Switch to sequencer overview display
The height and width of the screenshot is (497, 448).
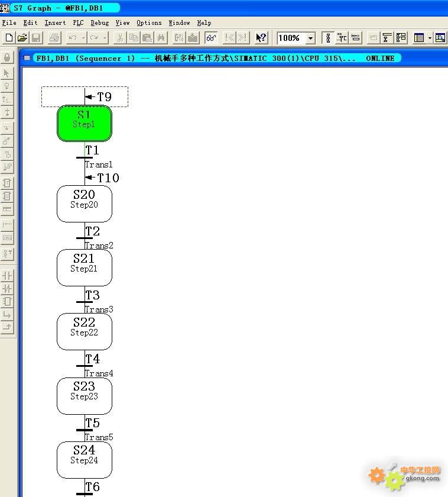(x=328, y=38)
